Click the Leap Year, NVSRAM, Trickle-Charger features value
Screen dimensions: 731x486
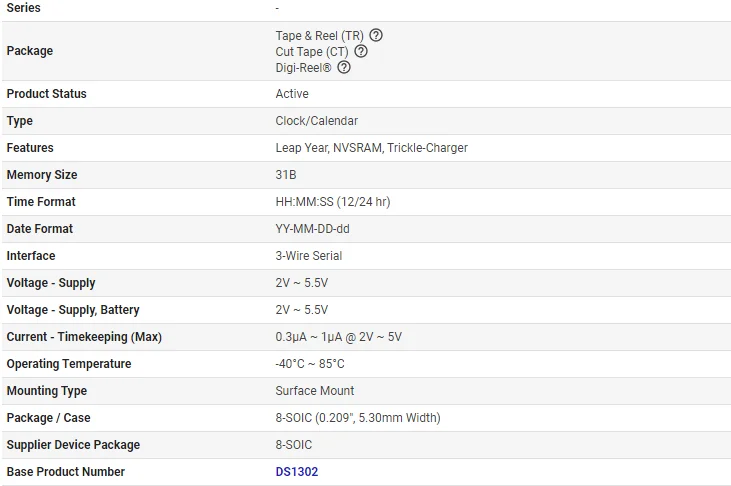coord(371,148)
